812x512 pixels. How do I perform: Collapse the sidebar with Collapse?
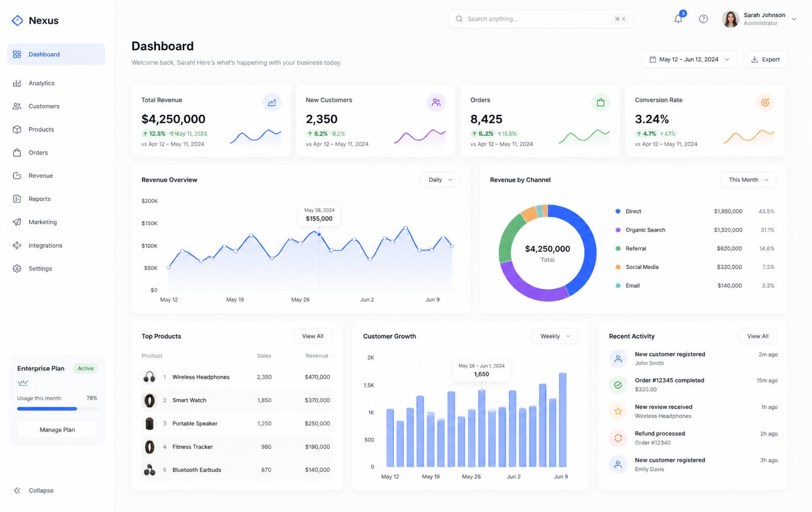[33, 491]
